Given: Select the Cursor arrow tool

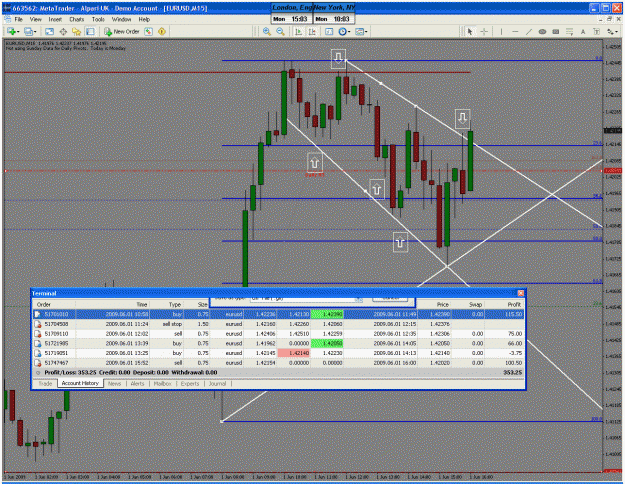Looking at the screenshot, I should 470,31.
